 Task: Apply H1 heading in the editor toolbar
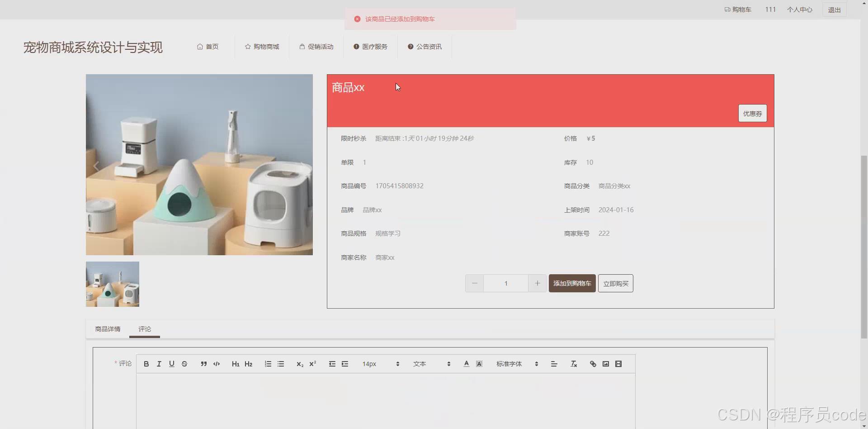(x=235, y=363)
